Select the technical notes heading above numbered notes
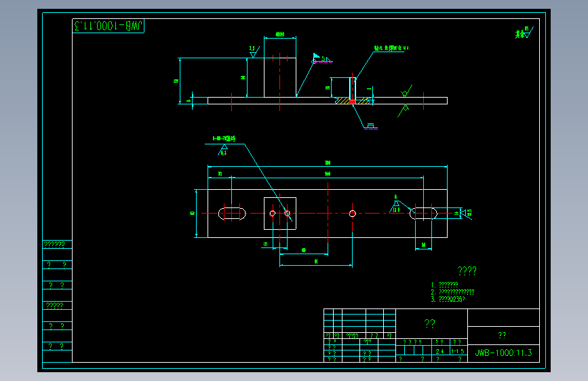 click(467, 270)
